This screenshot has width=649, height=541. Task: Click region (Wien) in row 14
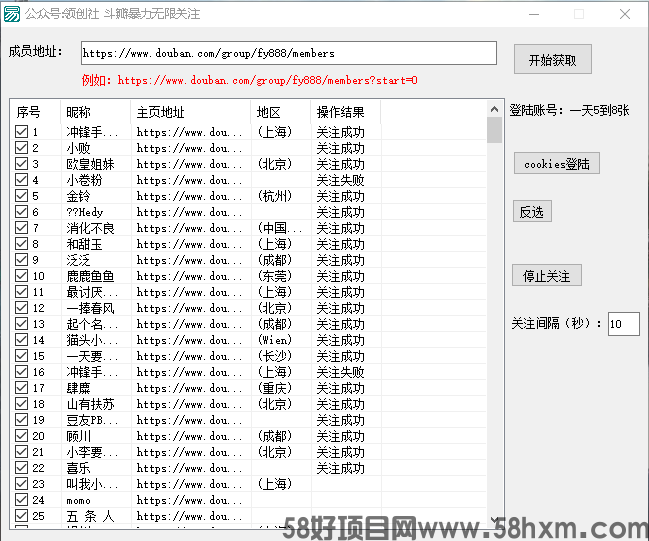275,340
